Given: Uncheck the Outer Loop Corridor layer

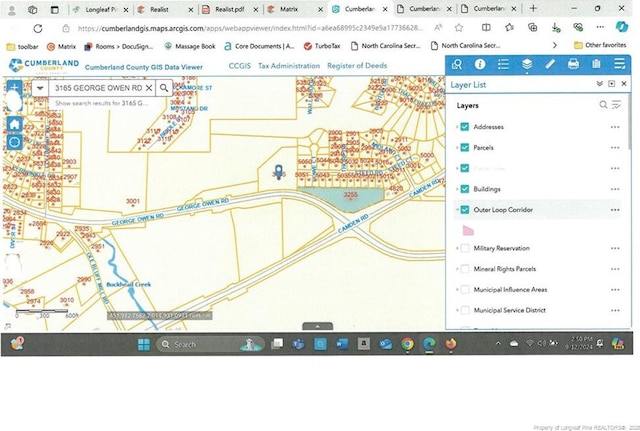Looking at the screenshot, I should pyautogui.click(x=464, y=209).
